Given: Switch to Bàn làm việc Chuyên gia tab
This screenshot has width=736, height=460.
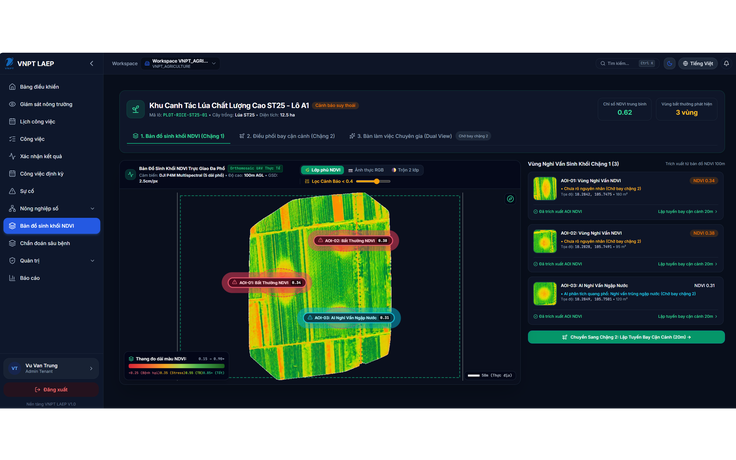Looking at the screenshot, I should pos(400,136).
